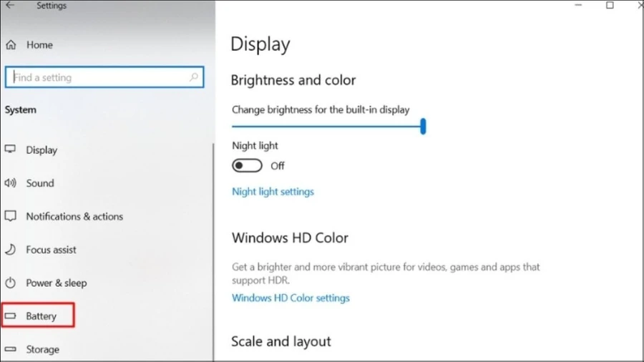This screenshot has width=644, height=362.
Task: Click the Storage drive icon in sidebar
Action: 10,349
